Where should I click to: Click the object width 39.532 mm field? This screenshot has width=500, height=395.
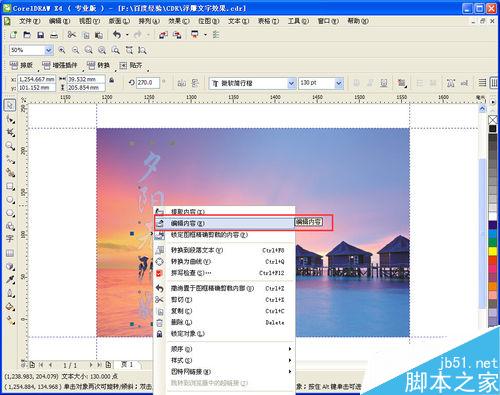86,79
